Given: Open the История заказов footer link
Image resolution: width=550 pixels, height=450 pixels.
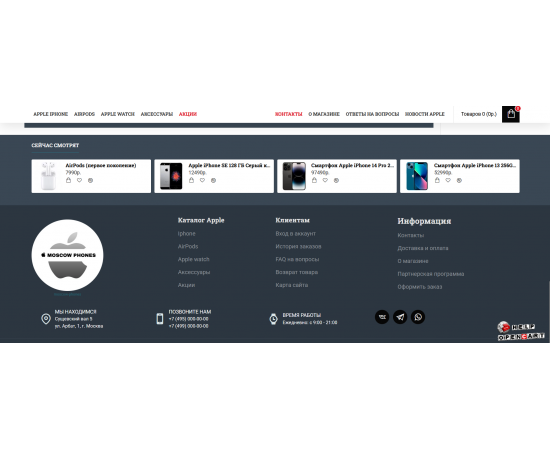Looking at the screenshot, I should [298, 247].
